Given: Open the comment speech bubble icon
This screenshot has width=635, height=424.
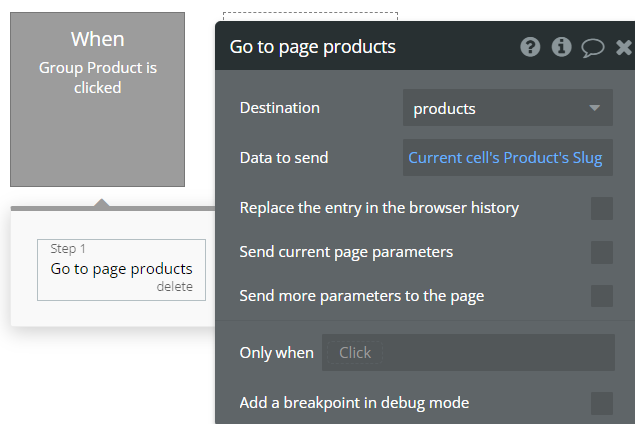Looking at the screenshot, I should 593,48.
